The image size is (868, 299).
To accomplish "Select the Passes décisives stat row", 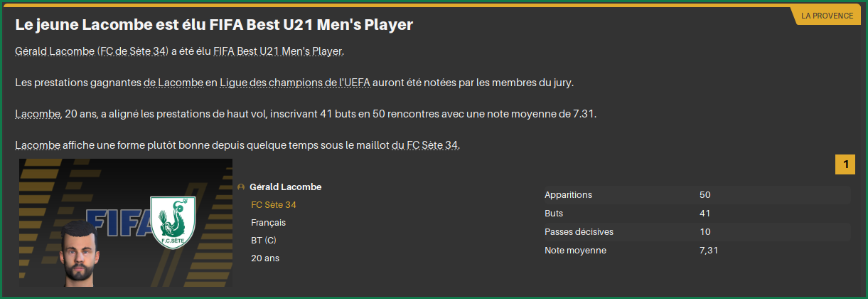I will coord(696,232).
